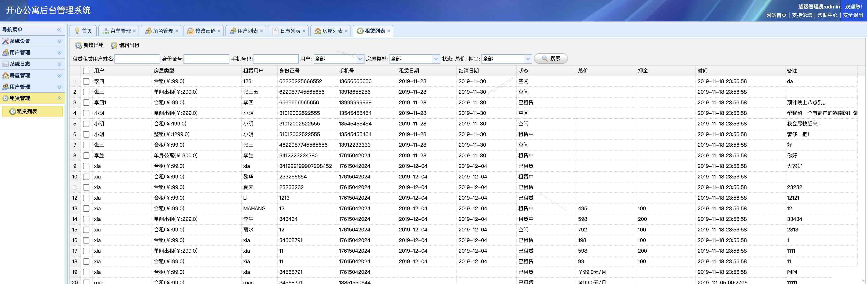868x284 pixels.
Task: Click the 身份证号 input field
Action: pyautogui.click(x=206, y=59)
